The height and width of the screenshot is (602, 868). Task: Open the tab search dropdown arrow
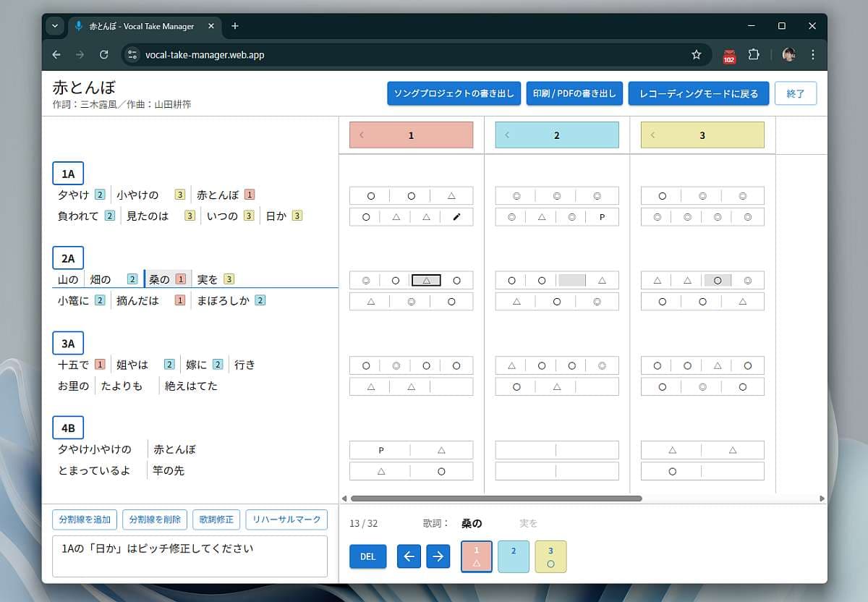55,26
